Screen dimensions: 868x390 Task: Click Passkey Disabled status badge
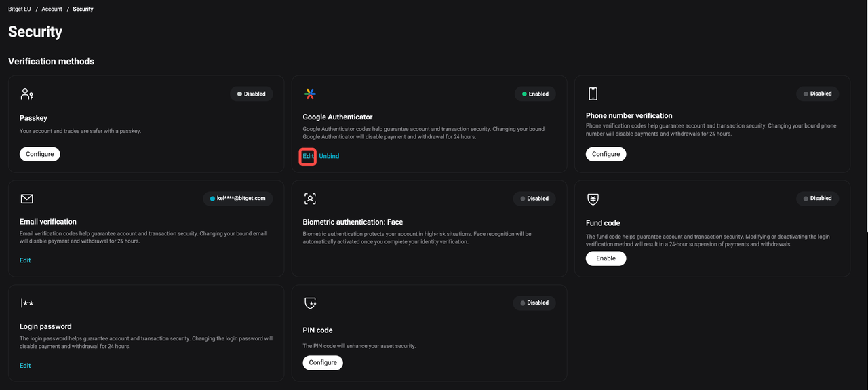(252, 94)
